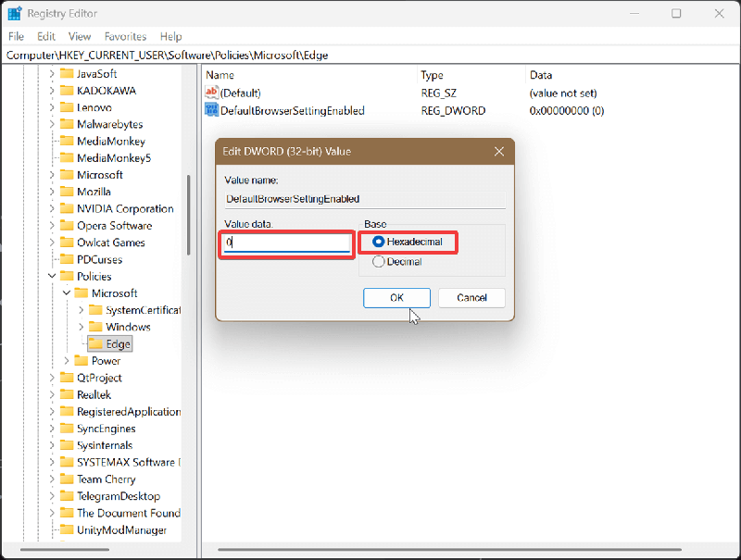Click the SyncEngines folder icon
741x560 pixels.
[67, 429]
